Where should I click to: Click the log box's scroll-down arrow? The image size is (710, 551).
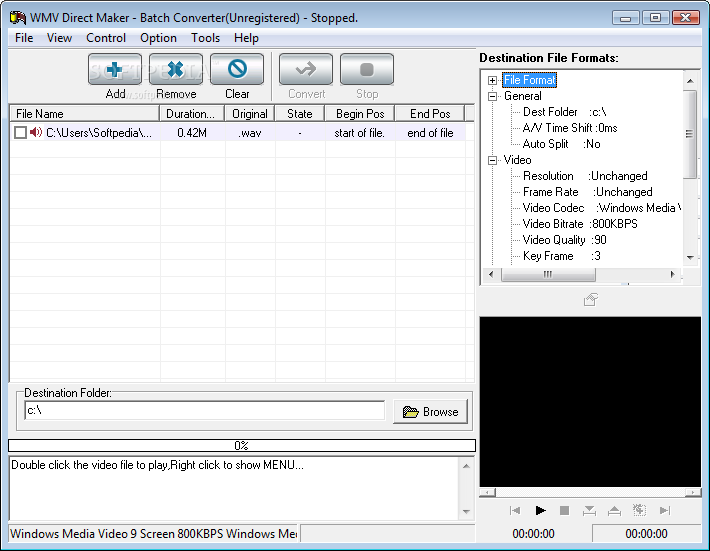tap(466, 512)
